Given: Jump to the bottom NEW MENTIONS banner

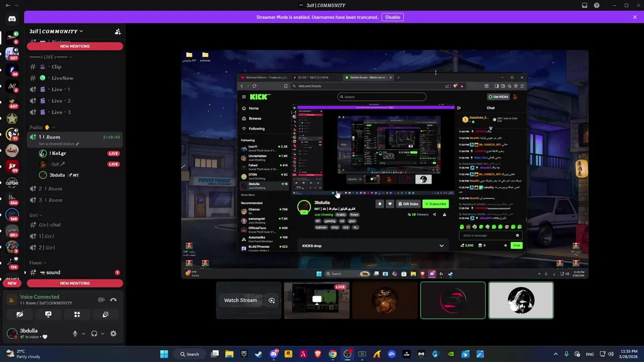Looking at the screenshot, I should [75, 283].
